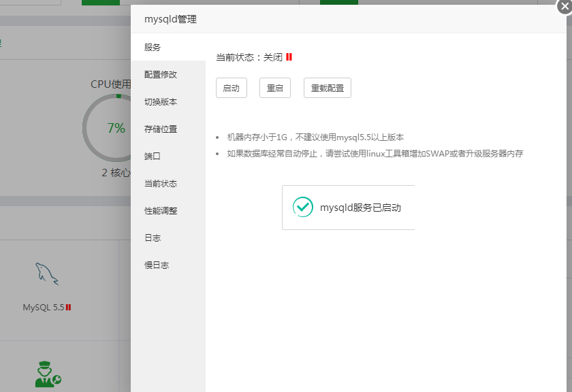This screenshot has height=392, width=572.
Task: Click the security guard wrench icon in the background panel
Action: tap(48, 374)
